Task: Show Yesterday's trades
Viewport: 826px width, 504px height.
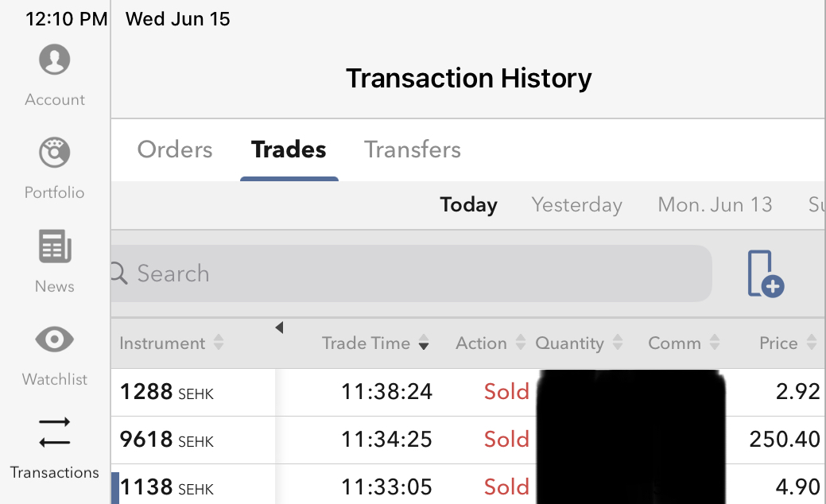Action: coord(576,205)
